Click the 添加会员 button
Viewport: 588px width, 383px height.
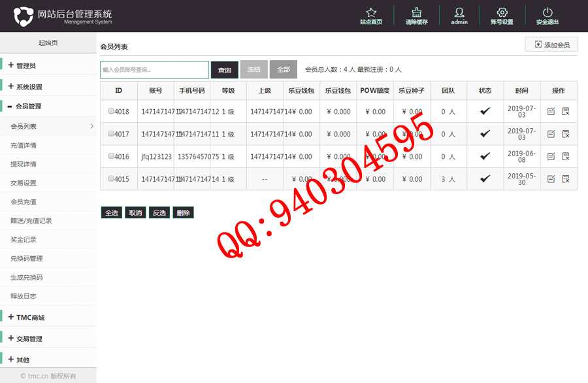pyautogui.click(x=551, y=44)
